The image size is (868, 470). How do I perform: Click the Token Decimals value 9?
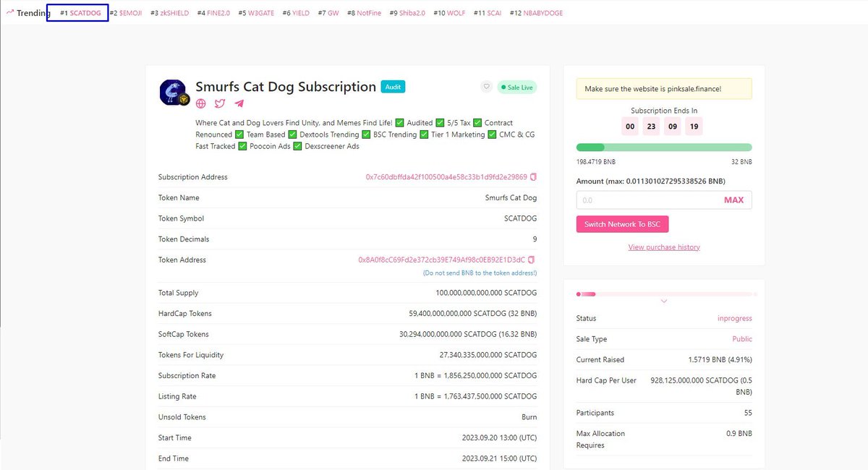point(535,239)
